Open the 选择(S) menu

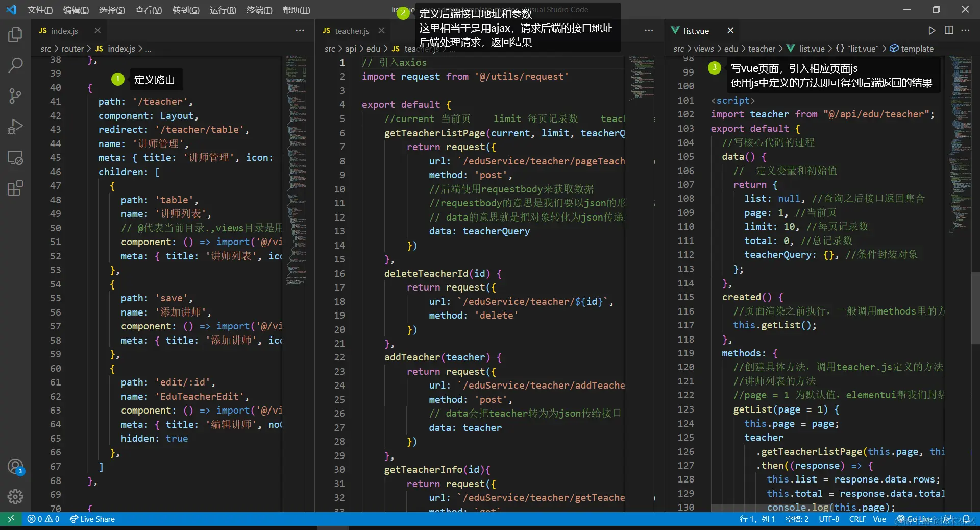[112, 10]
